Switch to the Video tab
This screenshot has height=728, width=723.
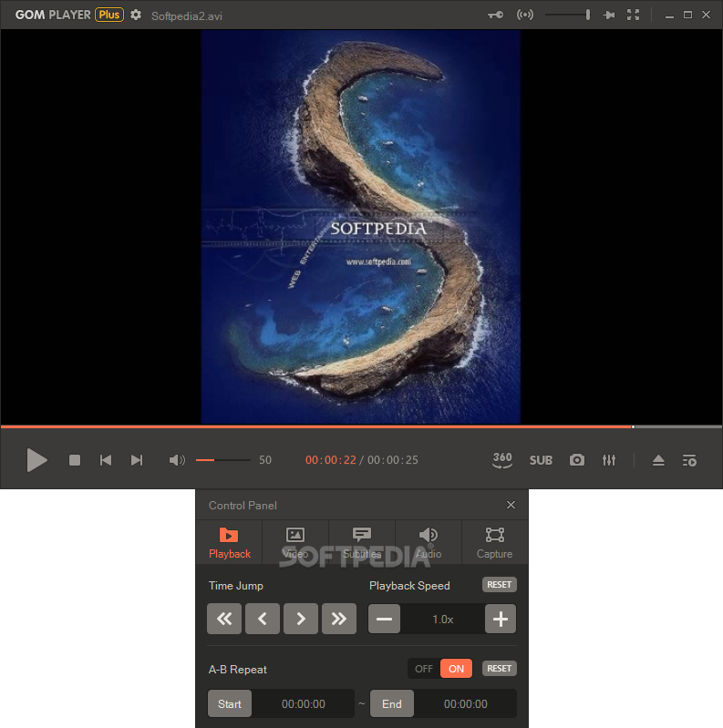click(x=295, y=542)
